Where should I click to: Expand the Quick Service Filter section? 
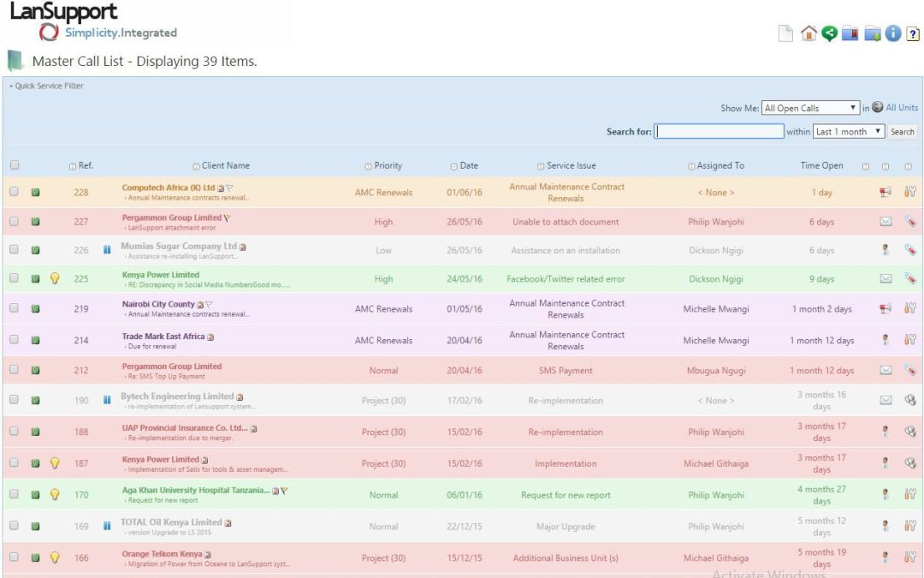point(48,86)
